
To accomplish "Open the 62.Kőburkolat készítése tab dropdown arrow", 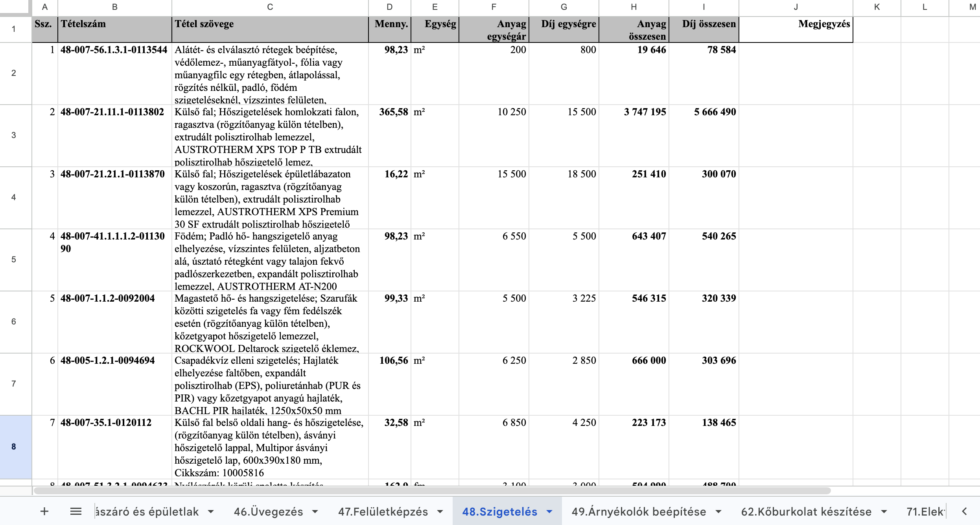I will (x=884, y=512).
